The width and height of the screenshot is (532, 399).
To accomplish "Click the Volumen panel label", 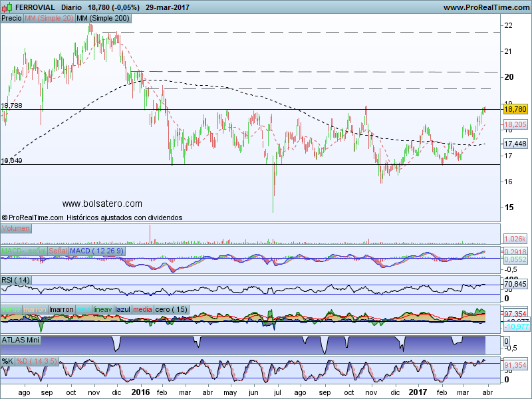I will tap(16, 228).
